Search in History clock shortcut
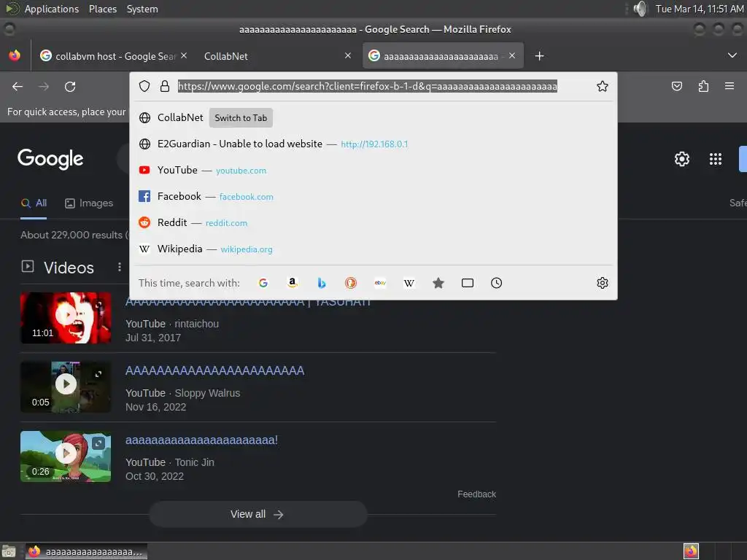Image resolution: width=747 pixels, height=560 pixels. [x=496, y=283]
